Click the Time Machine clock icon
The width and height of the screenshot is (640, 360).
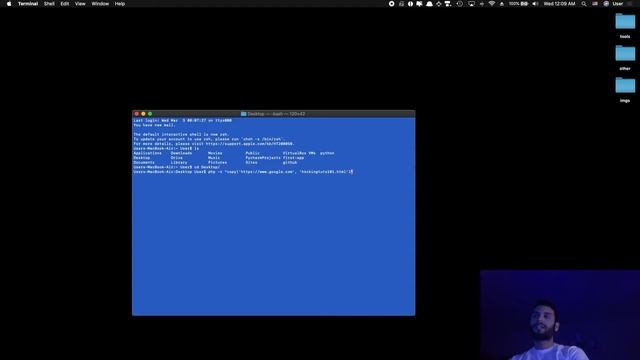point(460,4)
